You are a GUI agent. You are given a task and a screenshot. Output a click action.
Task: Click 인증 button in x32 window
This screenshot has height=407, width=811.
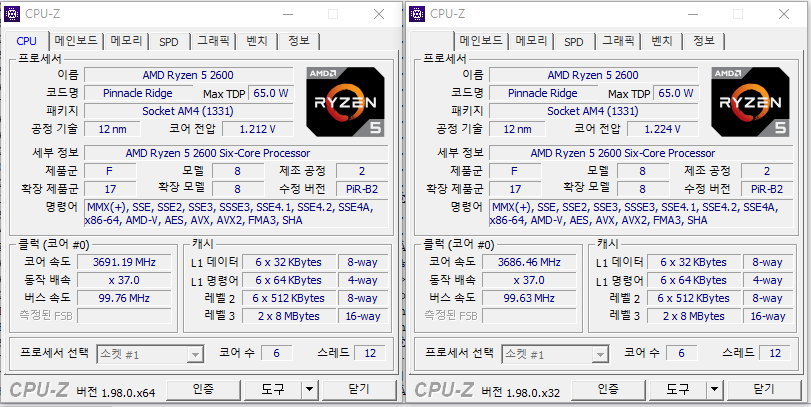(x=608, y=389)
